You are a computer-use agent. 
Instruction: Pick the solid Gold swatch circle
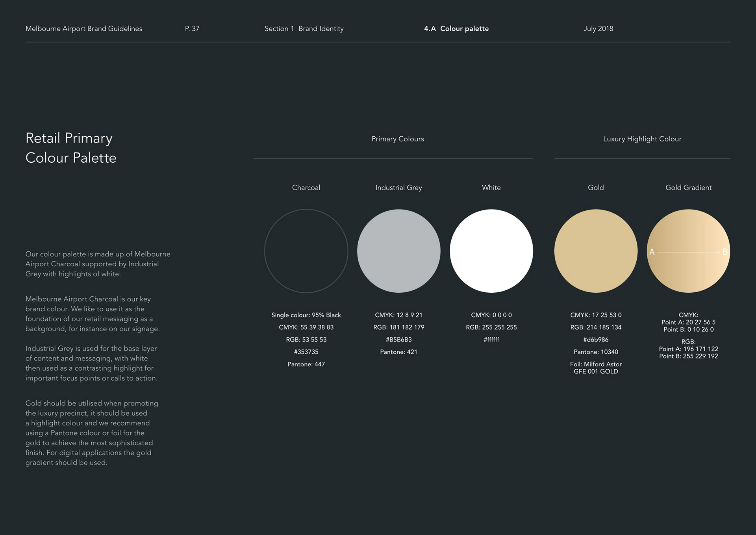[596, 251]
